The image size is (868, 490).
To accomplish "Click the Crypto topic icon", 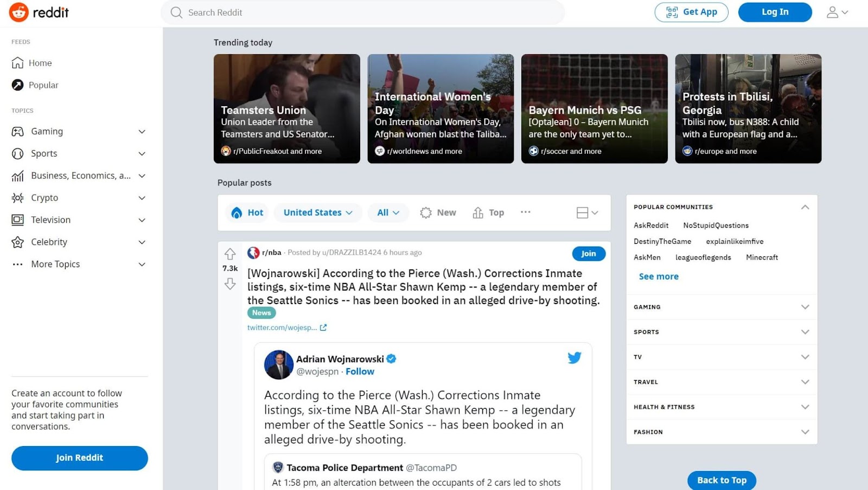I will point(17,198).
